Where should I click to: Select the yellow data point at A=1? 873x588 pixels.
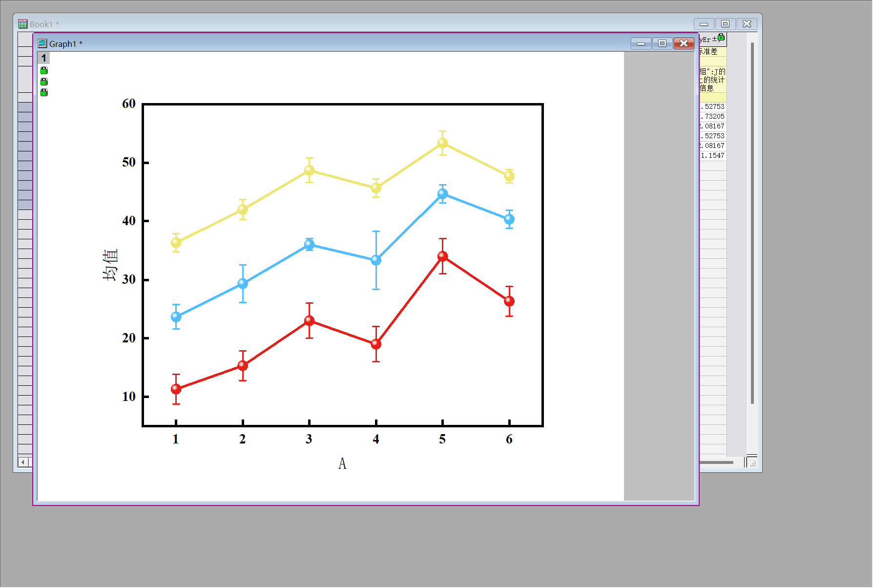click(176, 243)
